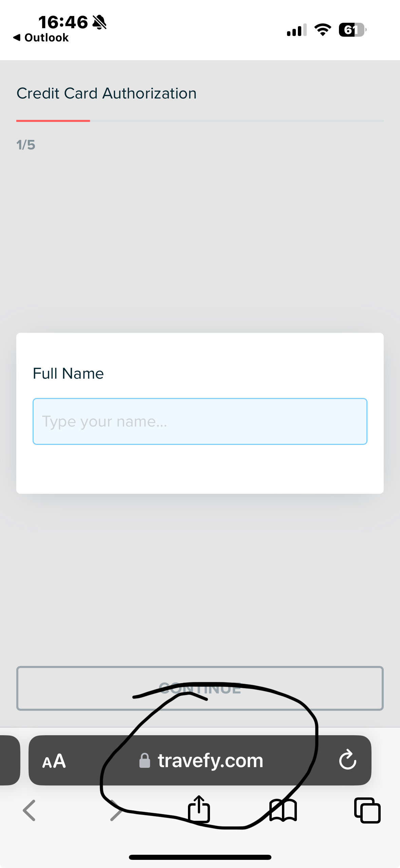The image size is (400, 868).
Task: Go forward with the Safari forward chevron
Action: (x=116, y=810)
